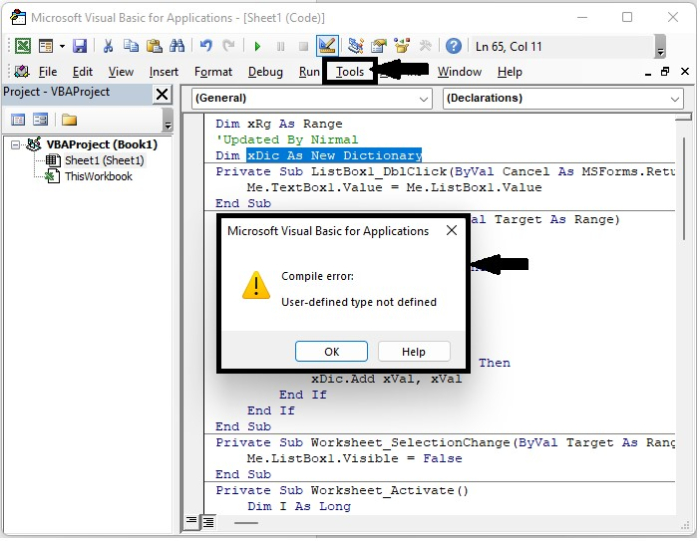Open the Window menu
Screen dimensions: 700x541
click(459, 72)
